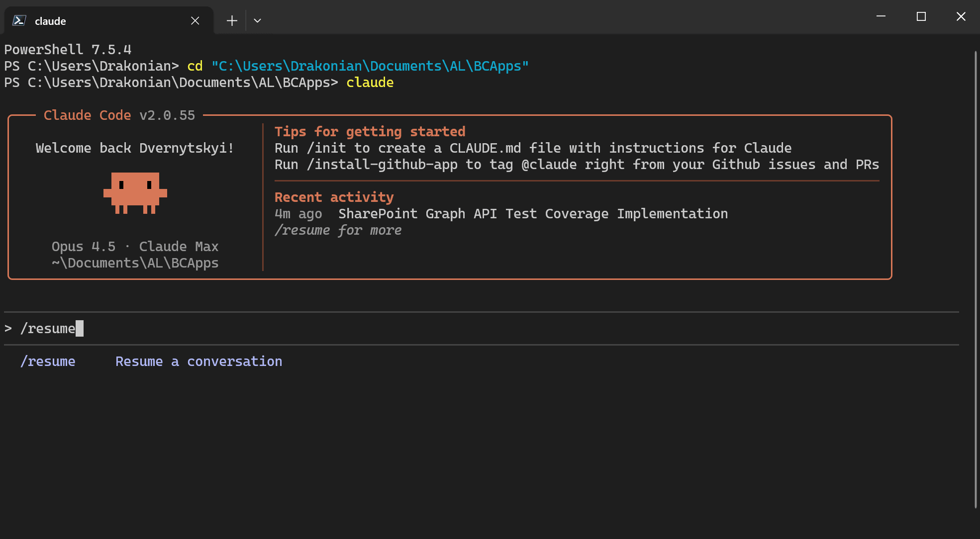Viewport: 980px width, 539px height.
Task: Click the Tips for getting started heading
Action: (370, 132)
